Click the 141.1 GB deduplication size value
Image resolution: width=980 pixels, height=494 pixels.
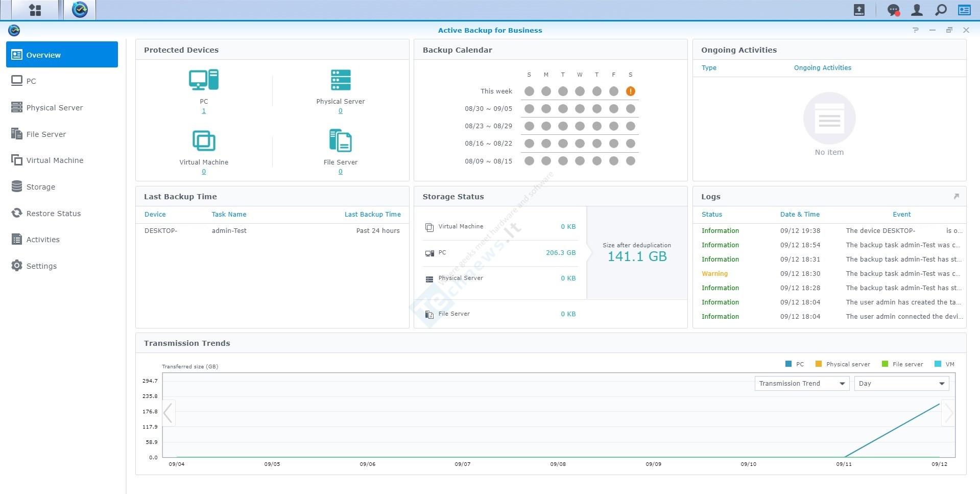click(637, 256)
